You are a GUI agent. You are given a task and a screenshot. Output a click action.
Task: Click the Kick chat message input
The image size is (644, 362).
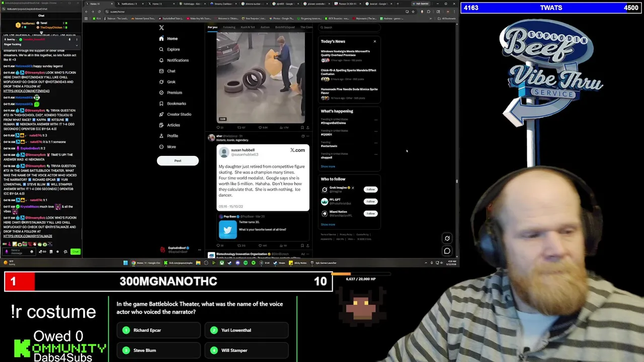[19, 251]
